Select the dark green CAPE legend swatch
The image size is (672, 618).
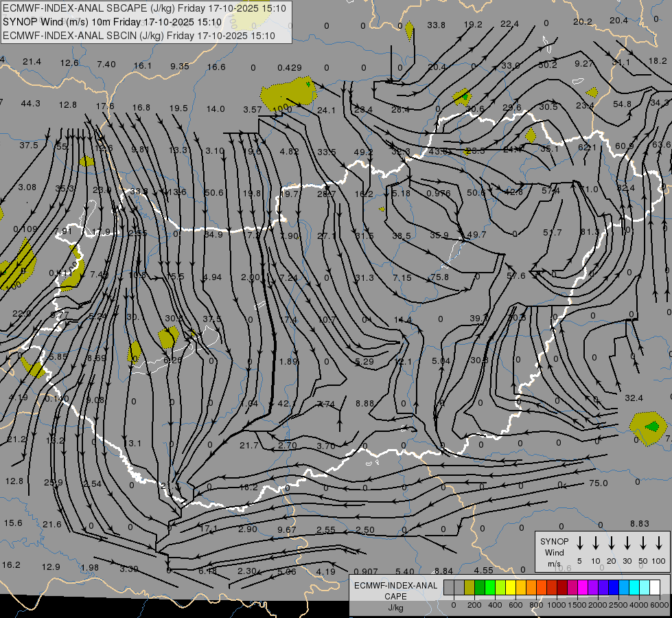pyautogui.click(x=480, y=588)
